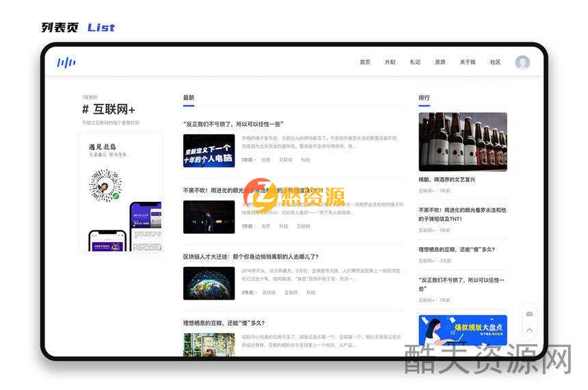Click the blue waveform site logo

tap(66, 62)
